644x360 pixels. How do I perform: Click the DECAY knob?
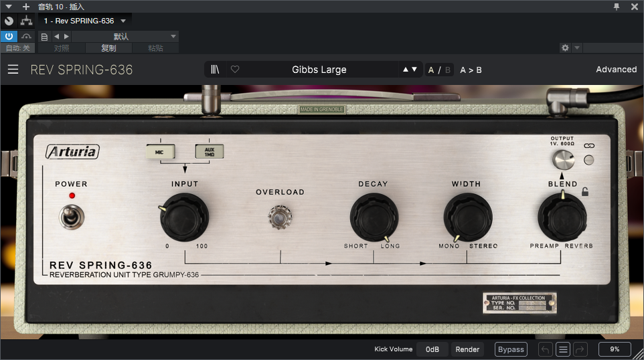[x=374, y=217]
